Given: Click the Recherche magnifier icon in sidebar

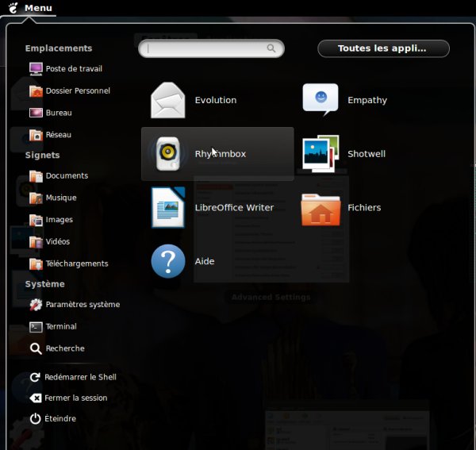Looking at the screenshot, I should click(x=36, y=348).
